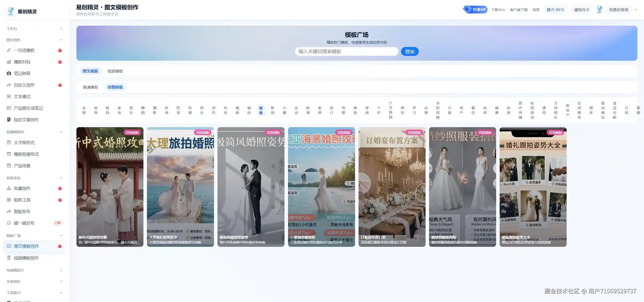644x302 pixels.
Task: Select 产品图生成笔记
Action: click(x=28, y=108)
